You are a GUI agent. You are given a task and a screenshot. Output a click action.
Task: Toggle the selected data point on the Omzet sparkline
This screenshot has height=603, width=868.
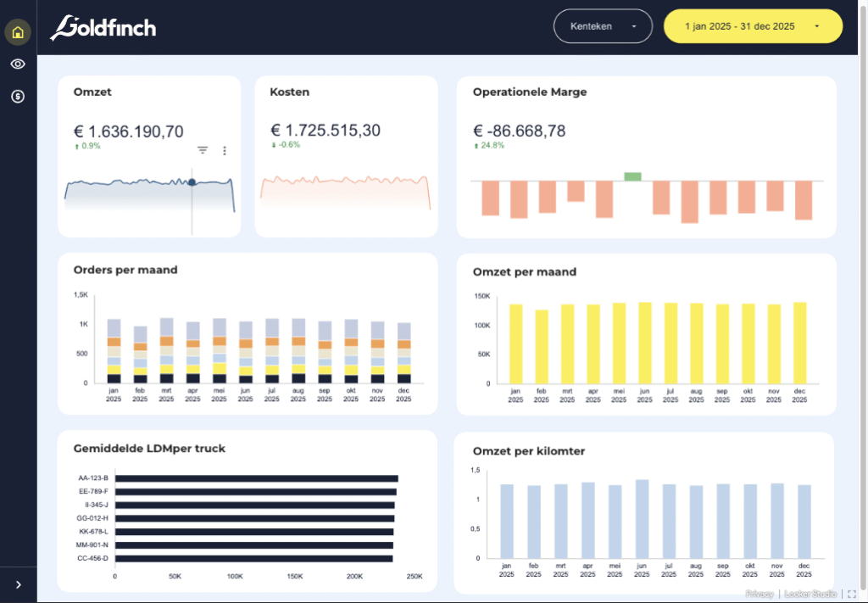pyautogui.click(x=193, y=181)
